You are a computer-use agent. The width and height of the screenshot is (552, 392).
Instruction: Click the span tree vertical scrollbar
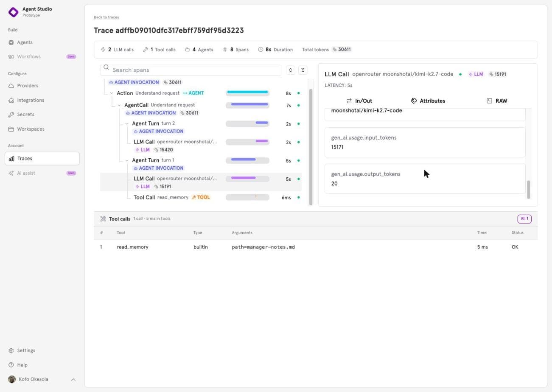click(311, 146)
